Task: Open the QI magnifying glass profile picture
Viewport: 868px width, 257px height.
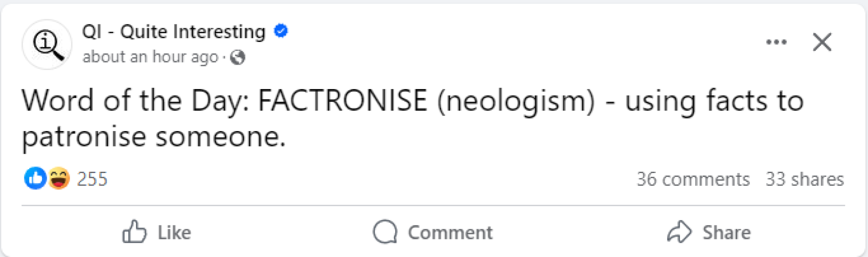Action: (x=47, y=44)
